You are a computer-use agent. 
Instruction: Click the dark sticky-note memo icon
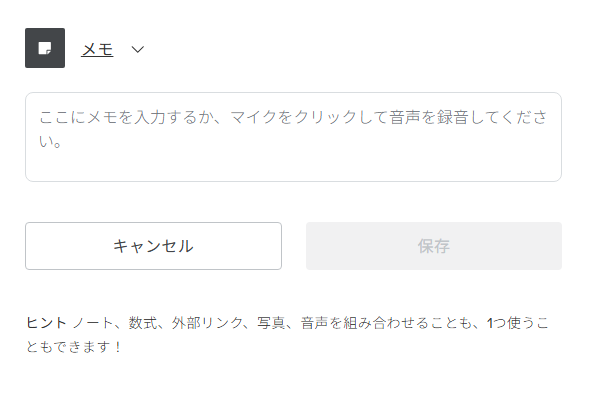pyautogui.click(x=45, y=48)
